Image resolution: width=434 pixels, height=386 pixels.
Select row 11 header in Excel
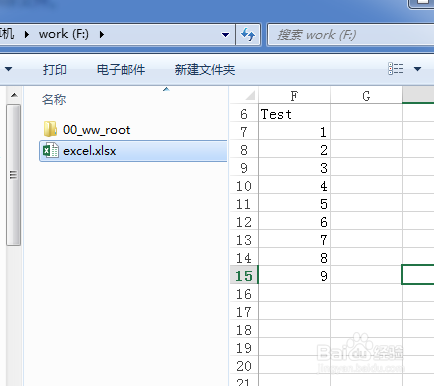click(244, 204)
